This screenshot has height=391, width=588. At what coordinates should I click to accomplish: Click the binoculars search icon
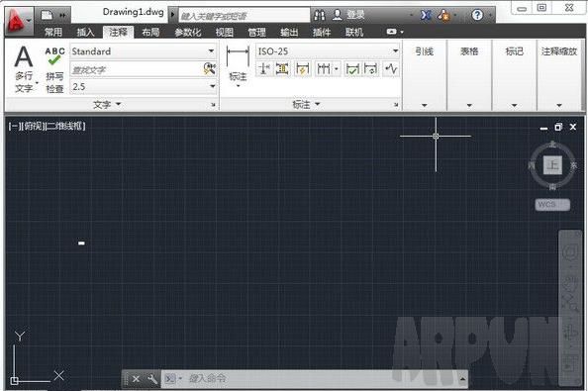pos(320,16)
